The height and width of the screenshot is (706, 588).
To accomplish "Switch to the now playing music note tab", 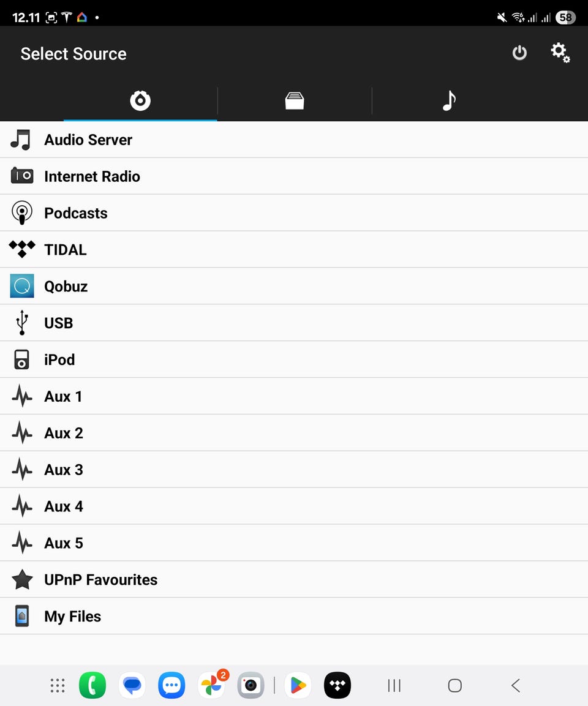I will 449,100.
